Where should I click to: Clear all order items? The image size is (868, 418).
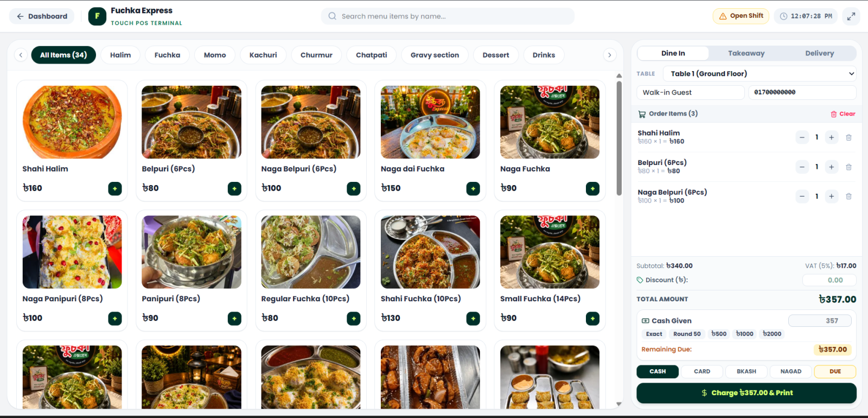point(843,114)
